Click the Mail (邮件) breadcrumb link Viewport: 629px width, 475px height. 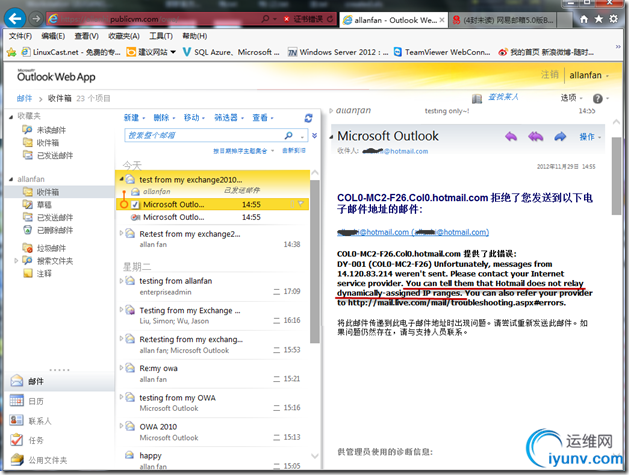(x=24, y=98)
